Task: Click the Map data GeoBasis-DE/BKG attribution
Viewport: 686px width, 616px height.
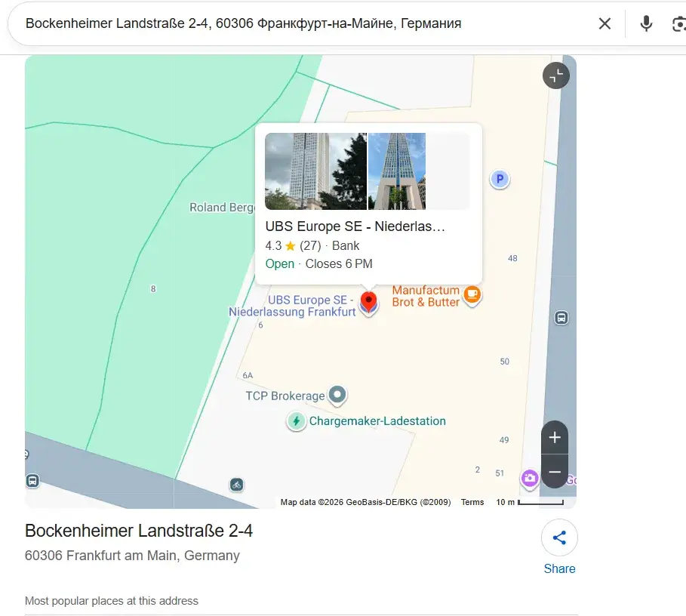Action: [366, 502]
